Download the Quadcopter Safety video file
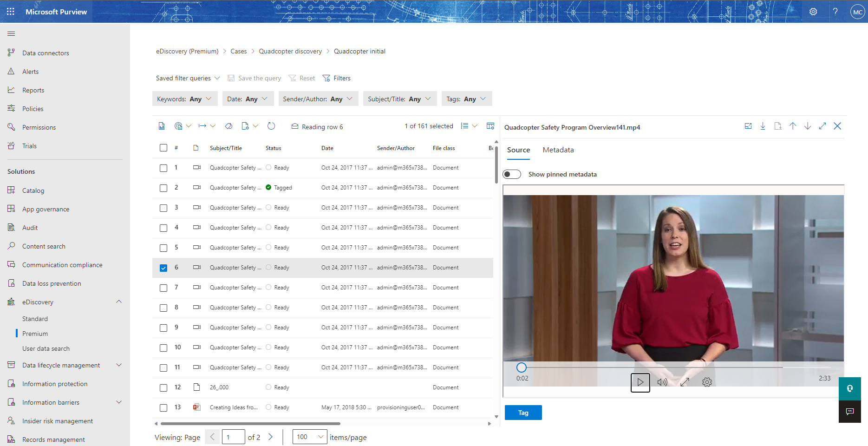Image resolution: width=868 pixels, height=446 pixels. (763, 126)
